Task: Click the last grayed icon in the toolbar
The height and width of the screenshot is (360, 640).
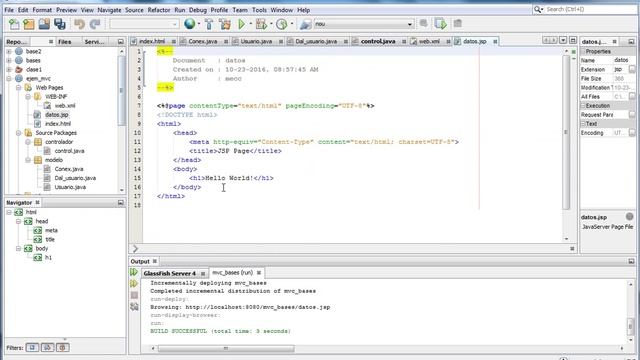Action: pyautogui.click(x=458, y=24)
